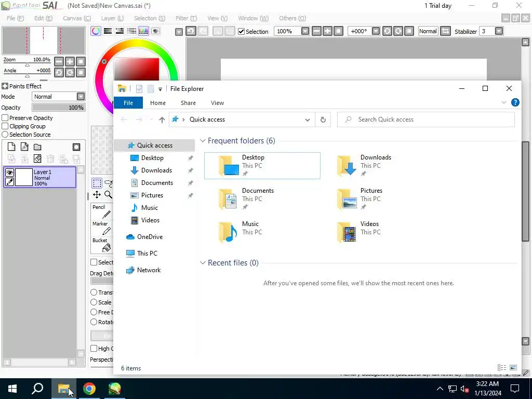Open the Share tab in File Explorer

(x=188, y=103)
